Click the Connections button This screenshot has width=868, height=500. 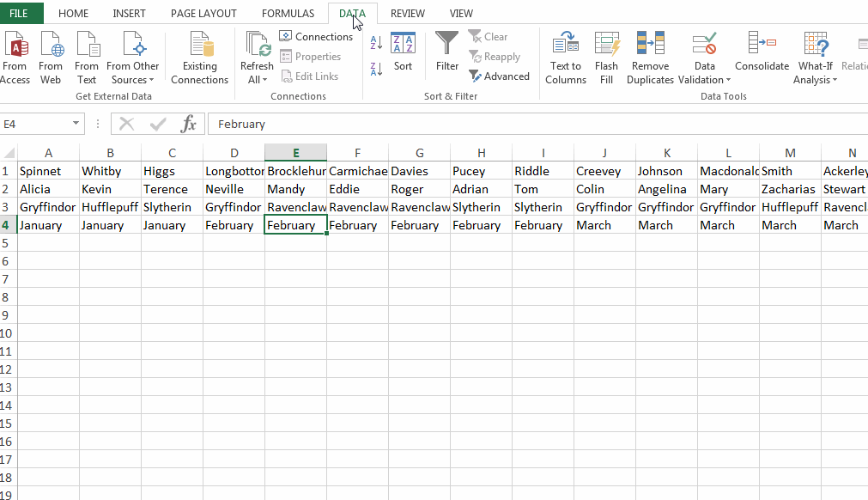[x=316, y=37]
